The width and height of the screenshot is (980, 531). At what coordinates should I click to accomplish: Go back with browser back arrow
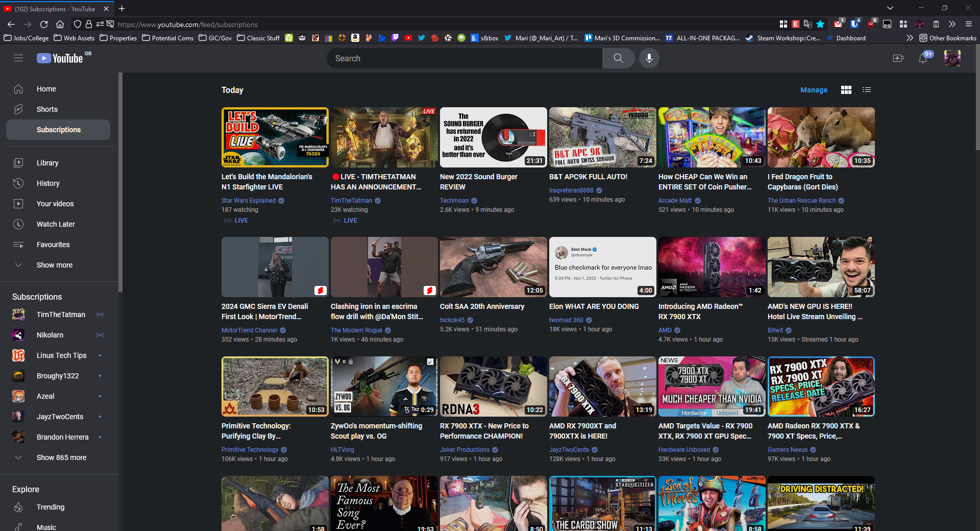11,24
